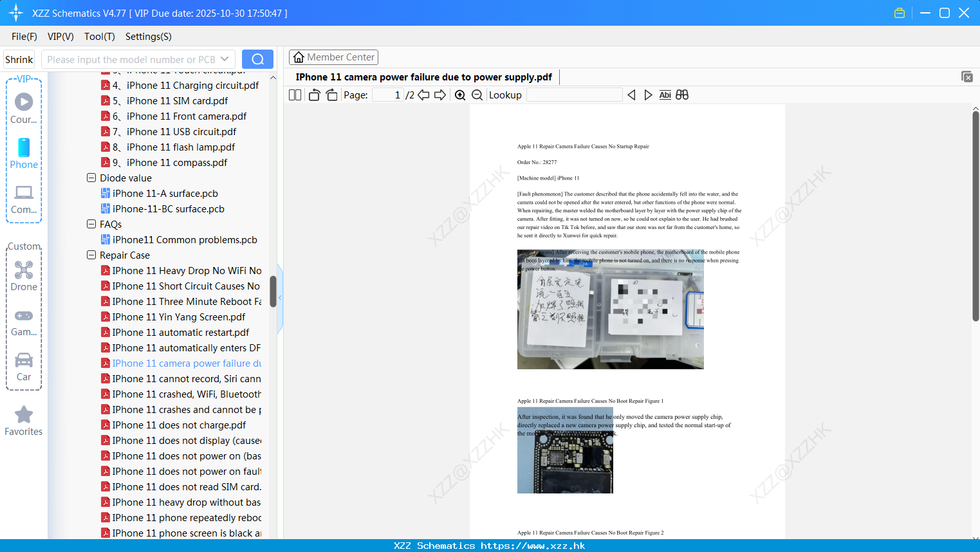Zoom in on the PDF
The image size is (980, 552).
(x=460, y=95)
